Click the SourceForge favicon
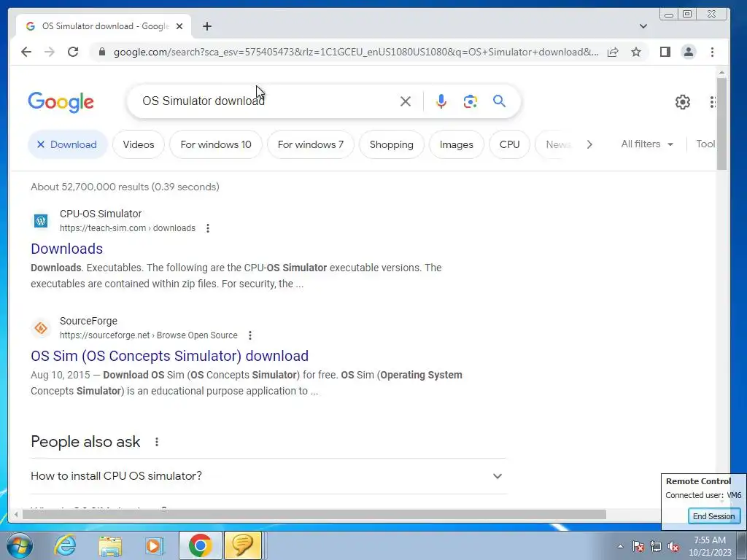The image size is (747, 560). (41, 328)
